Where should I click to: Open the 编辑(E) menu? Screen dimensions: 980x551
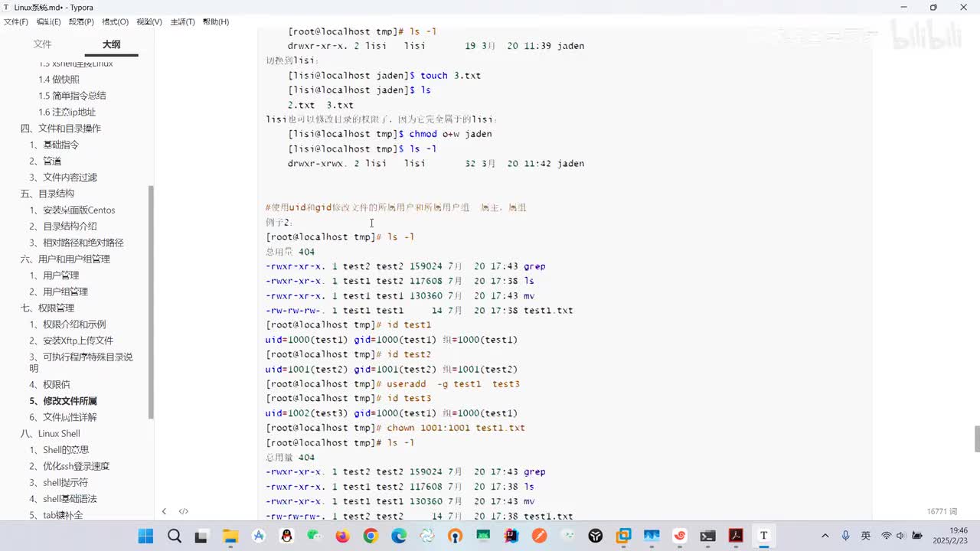(x=48, y=22)
